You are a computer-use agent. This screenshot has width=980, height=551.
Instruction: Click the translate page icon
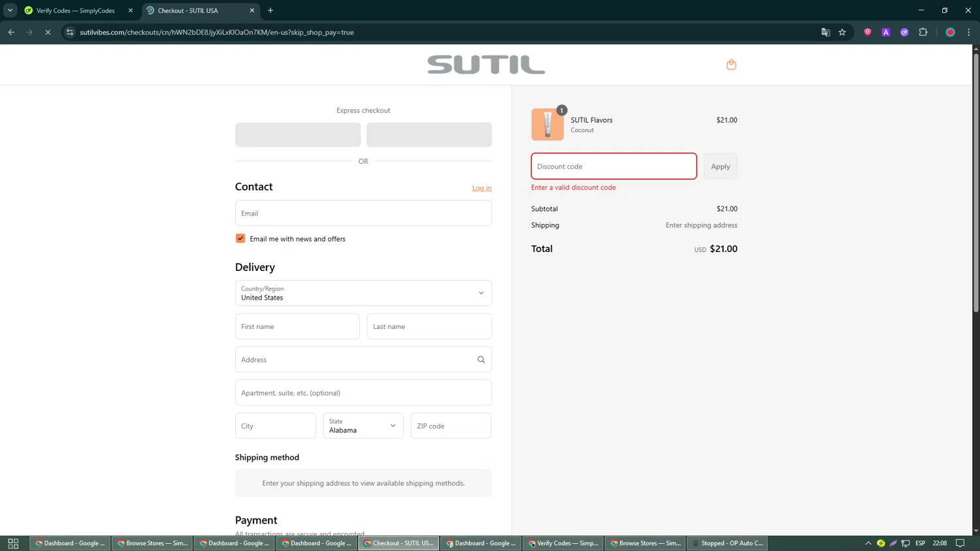[x=825, y=32]
